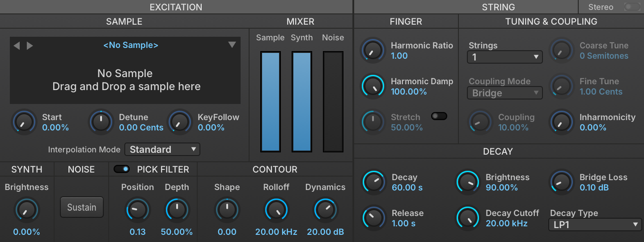
Task: Adjust the Contour Dynamics knob
Action: tap(326, 210)
